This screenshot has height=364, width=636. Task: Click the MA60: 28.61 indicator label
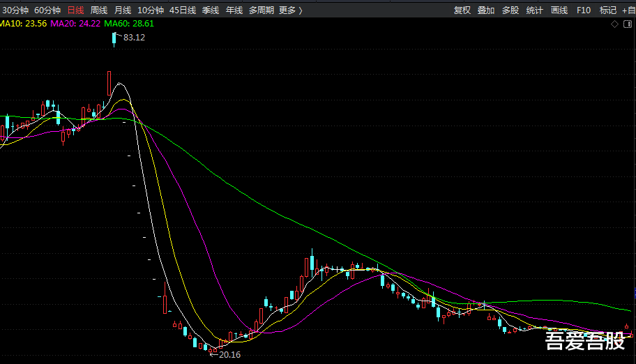pyautogui.click(x=129, y=24)
